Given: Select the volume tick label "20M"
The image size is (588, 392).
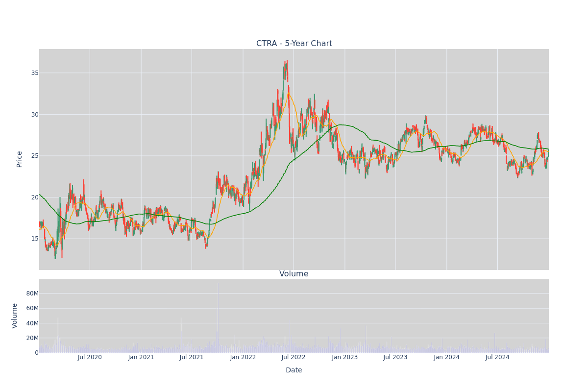Looking at the screenshot, I should tap(32, 338).
